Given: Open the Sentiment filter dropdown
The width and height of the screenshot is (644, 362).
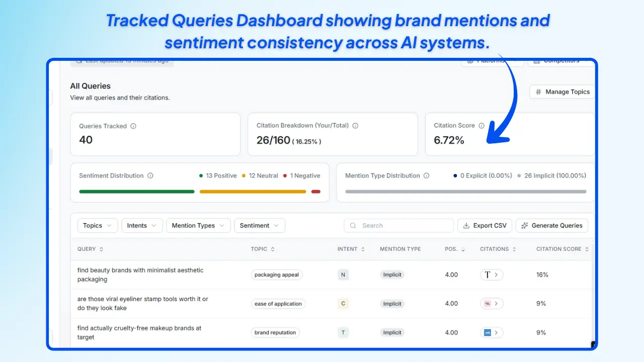Looking at the screenshot, I should (260, 225).
